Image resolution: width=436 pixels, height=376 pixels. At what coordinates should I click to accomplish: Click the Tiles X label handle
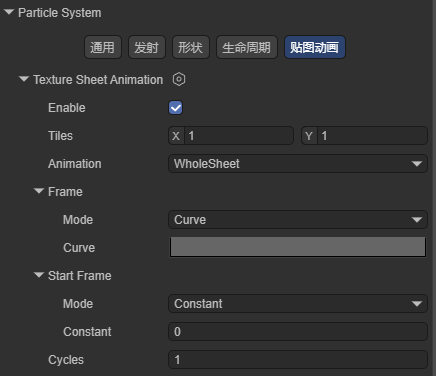pyautogui.click(x=176, y=136)
